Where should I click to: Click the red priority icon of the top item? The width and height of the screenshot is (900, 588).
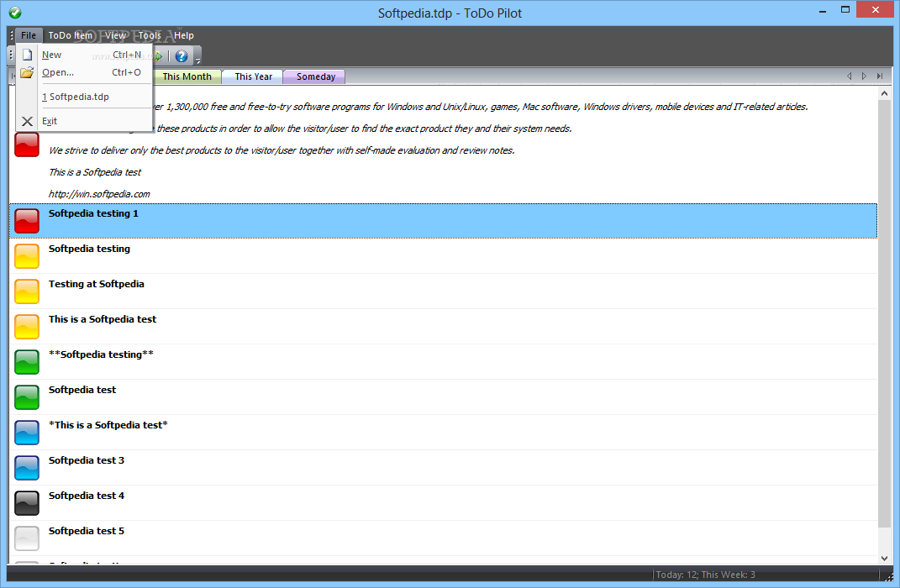[27, 144]
